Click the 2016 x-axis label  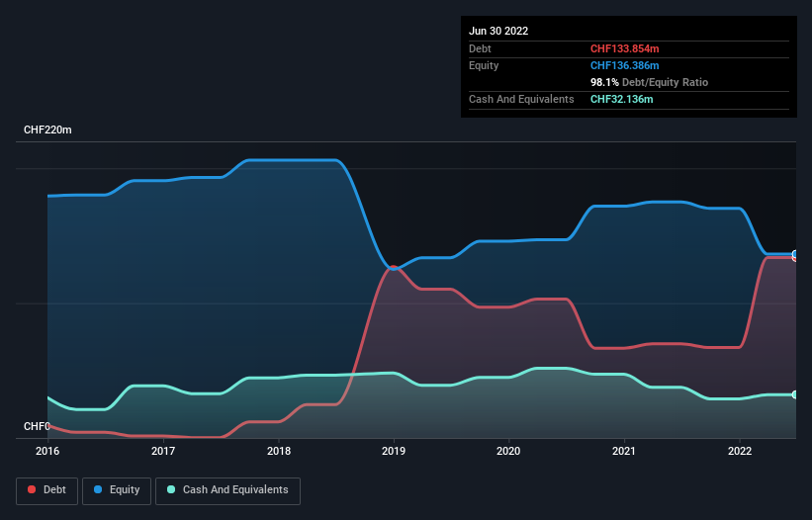pos(47,451)
